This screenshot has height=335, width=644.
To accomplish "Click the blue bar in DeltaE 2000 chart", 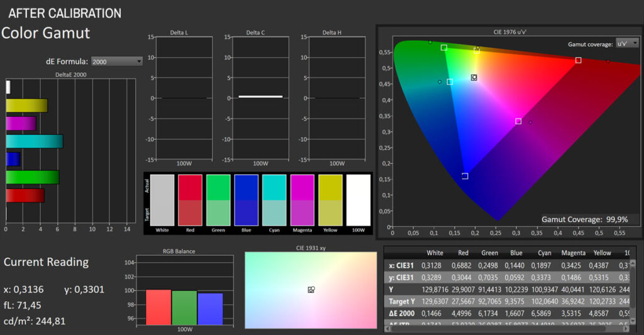I will point(13,159).
